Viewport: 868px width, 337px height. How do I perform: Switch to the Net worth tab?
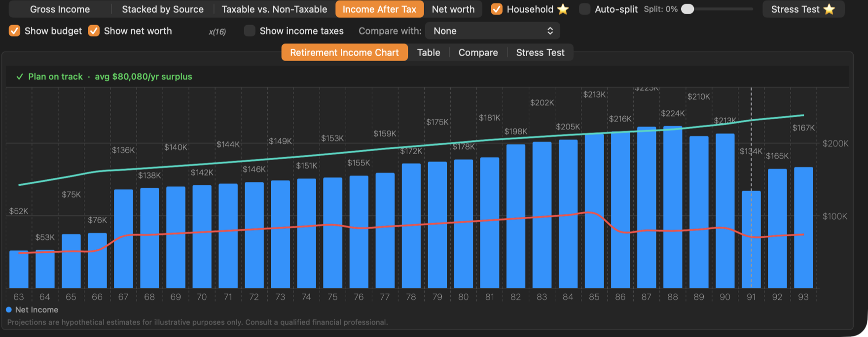click(x=453, y=9)
